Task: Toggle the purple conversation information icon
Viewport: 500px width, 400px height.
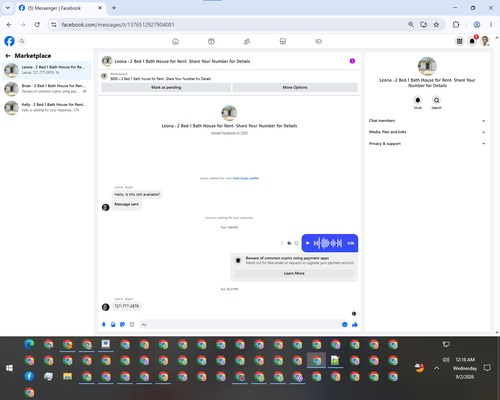Action: [352, 61]
